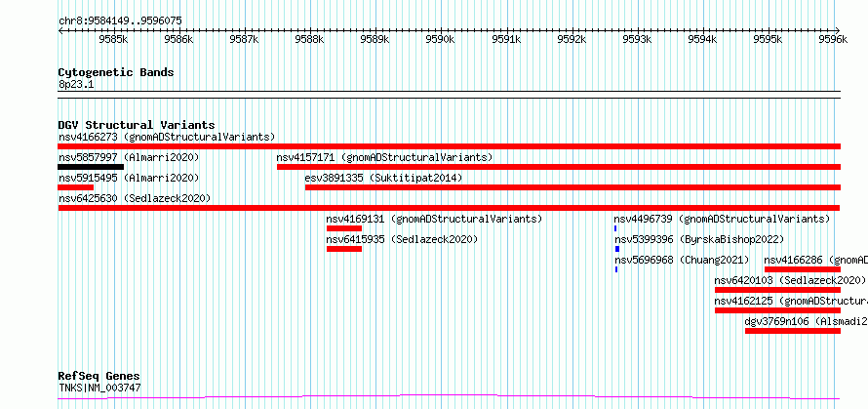Click the DGV Structural Variants track title

pyautogui.click(x=137, y=125)
